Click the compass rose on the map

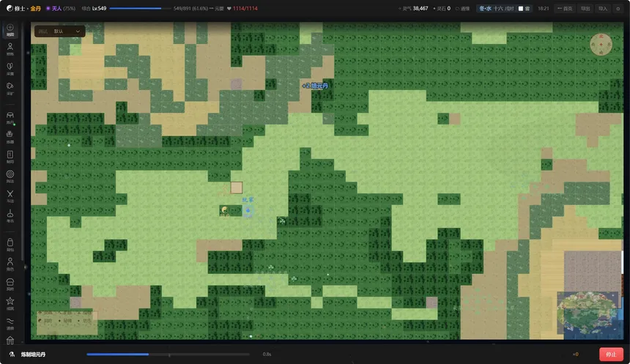point(601,44)
